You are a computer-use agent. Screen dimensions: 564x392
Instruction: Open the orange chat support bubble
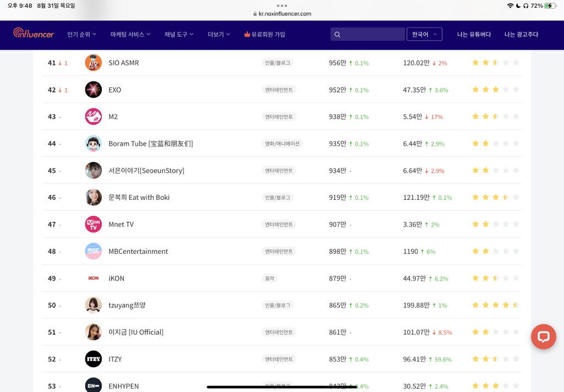point(543,336)
